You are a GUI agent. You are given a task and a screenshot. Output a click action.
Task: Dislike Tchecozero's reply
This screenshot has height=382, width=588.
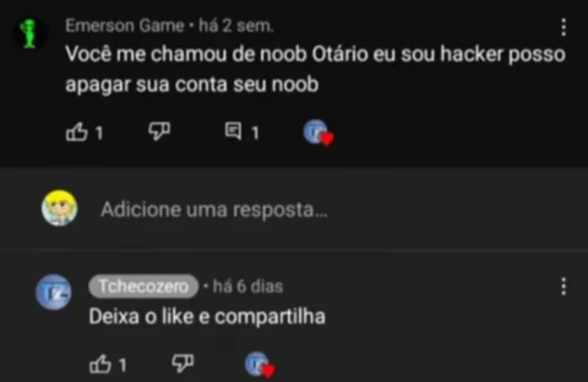(183, 363)
